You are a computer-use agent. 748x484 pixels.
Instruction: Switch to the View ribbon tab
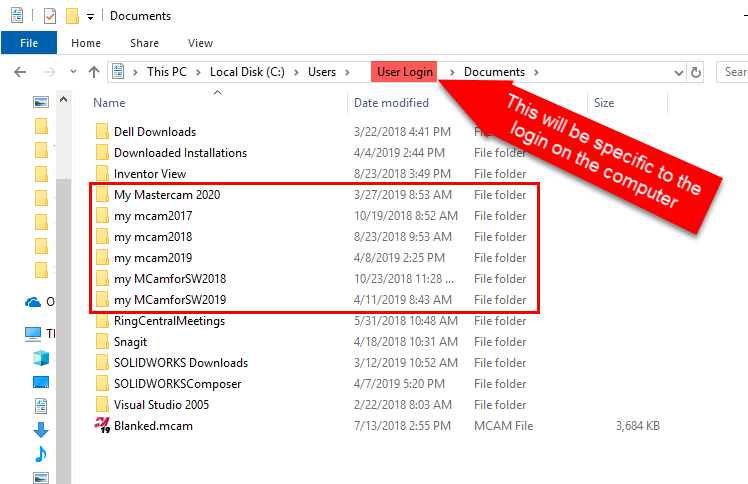pos(200,43)
